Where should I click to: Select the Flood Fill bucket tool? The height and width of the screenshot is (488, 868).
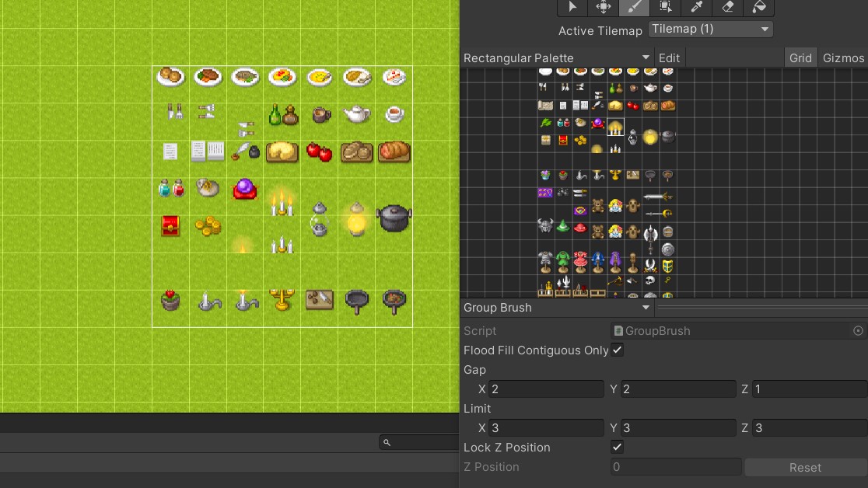tap(758, 8)
